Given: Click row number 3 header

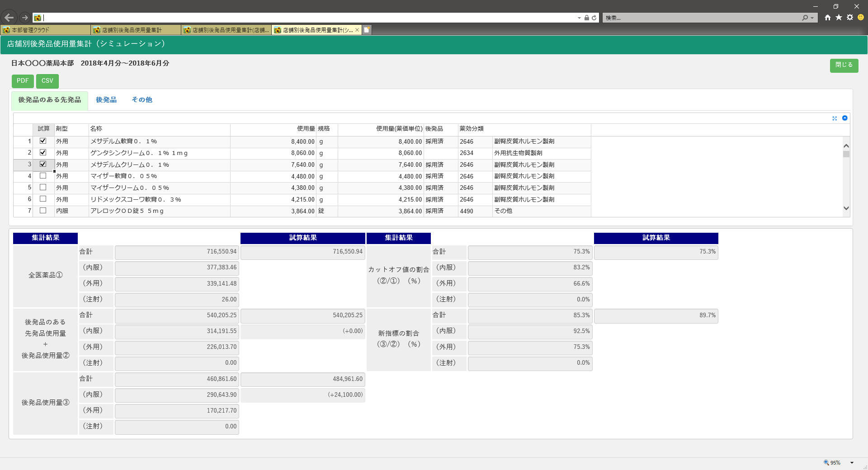Looking at the screenshot, I should tap(23, 164).
